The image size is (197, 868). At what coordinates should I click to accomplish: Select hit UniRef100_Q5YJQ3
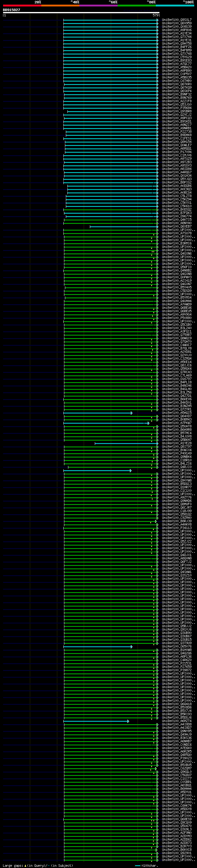point(177,179)
